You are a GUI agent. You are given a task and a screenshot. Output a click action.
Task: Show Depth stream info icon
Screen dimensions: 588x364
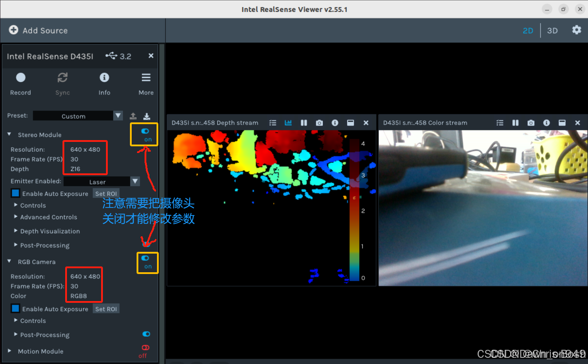[x=335, y=123]
